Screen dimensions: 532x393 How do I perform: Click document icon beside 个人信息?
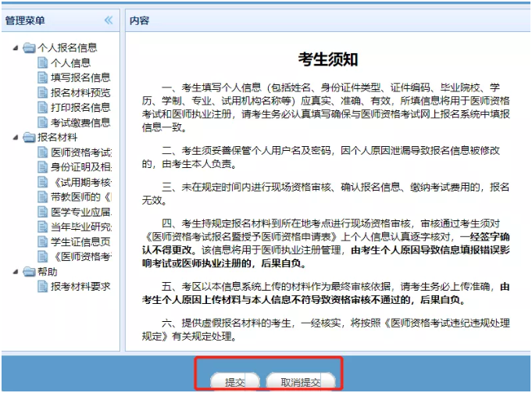click(43, 63)
